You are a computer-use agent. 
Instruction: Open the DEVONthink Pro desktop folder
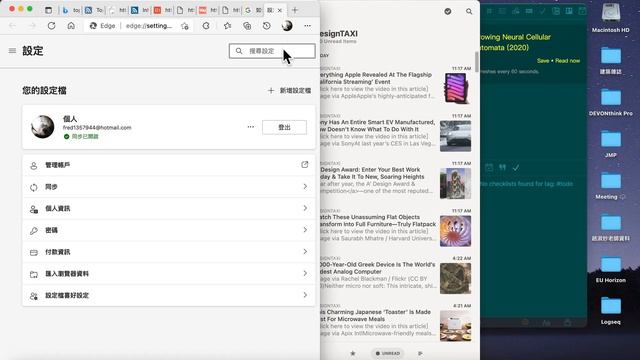coord(611,102)
